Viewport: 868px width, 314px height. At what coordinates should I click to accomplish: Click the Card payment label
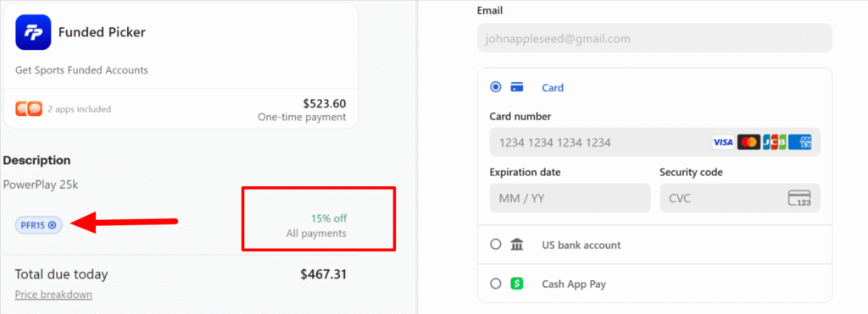[x=553, y=87]
